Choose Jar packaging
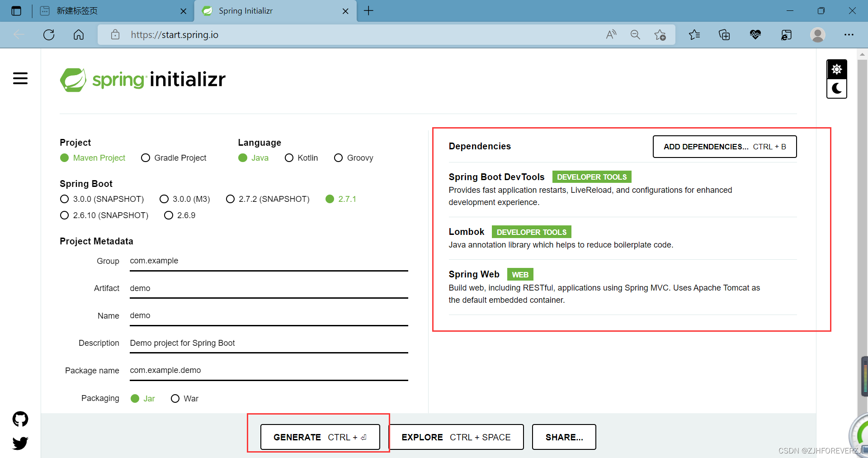The width and height of the screenshot is (868, 458). [x=143, y=399]
